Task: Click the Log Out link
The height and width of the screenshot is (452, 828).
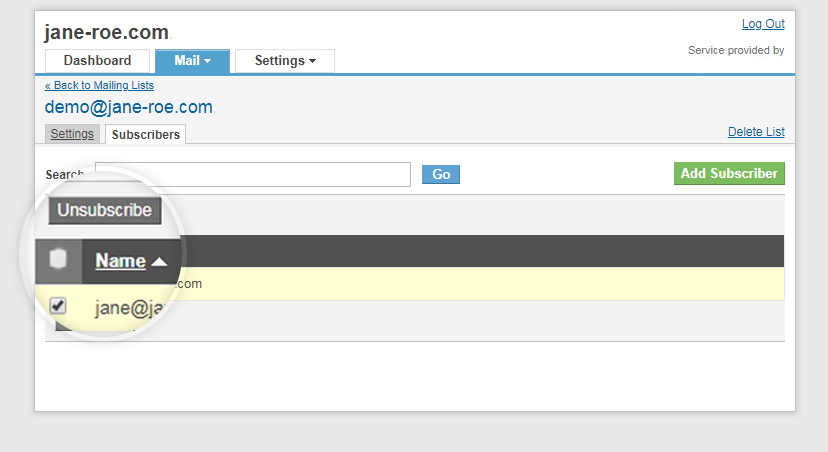Action: point(763,24)
